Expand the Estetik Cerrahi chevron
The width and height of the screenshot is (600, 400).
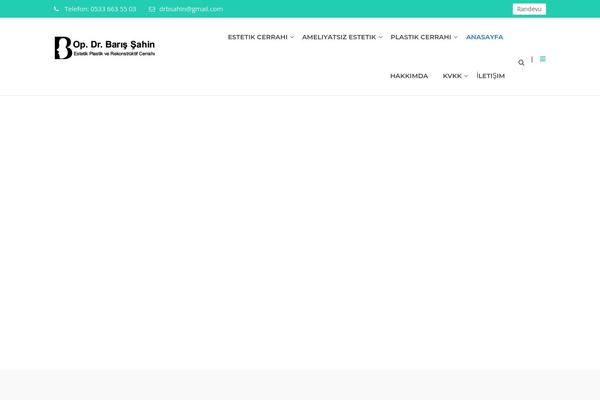coord(292,37)
